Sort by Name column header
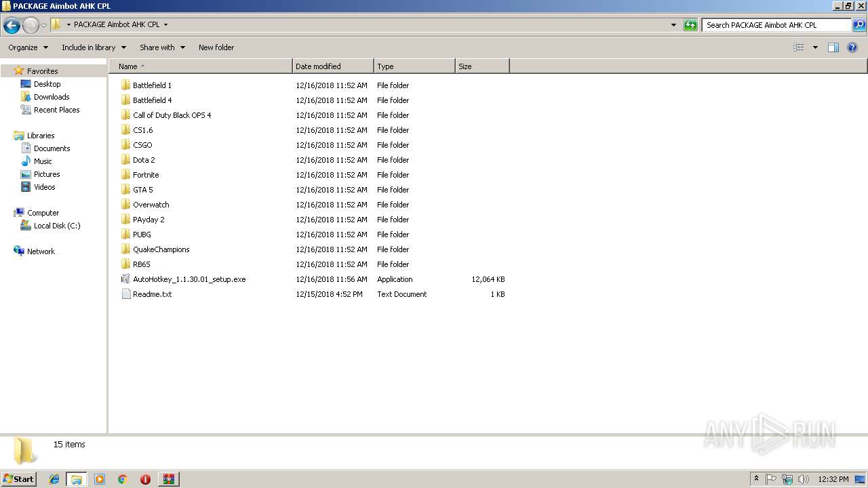The height and width of the screenshot is (488, 868). pos(201,66)
